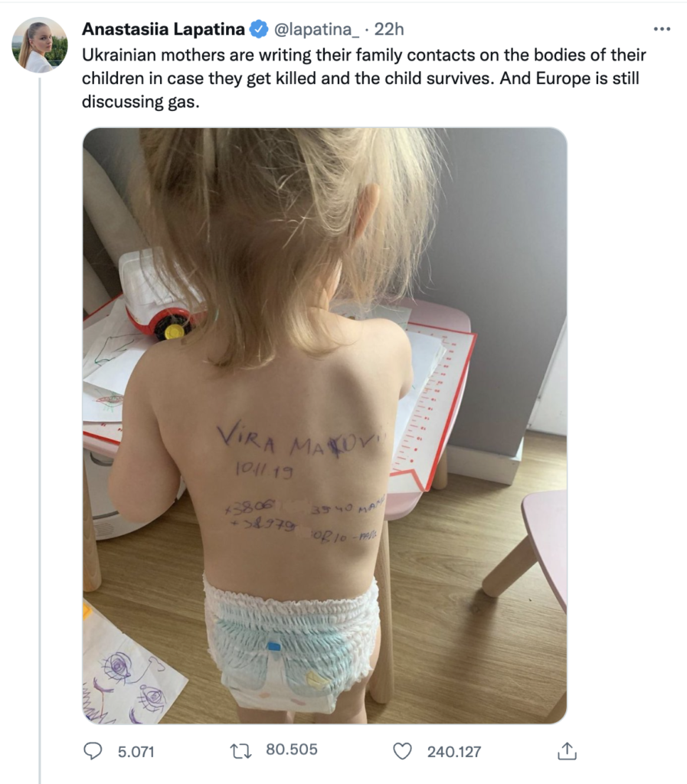Click the Anastasiia Lapatina display name
This screenshot has height=784, width=687.
163,30
